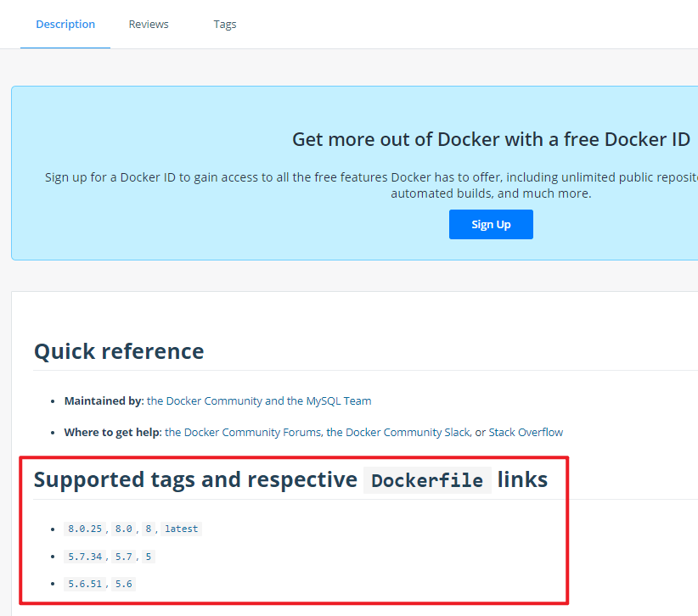Open the Docker Community Slack link
This screenshot has width=698, height=616.
click(398, 433)
